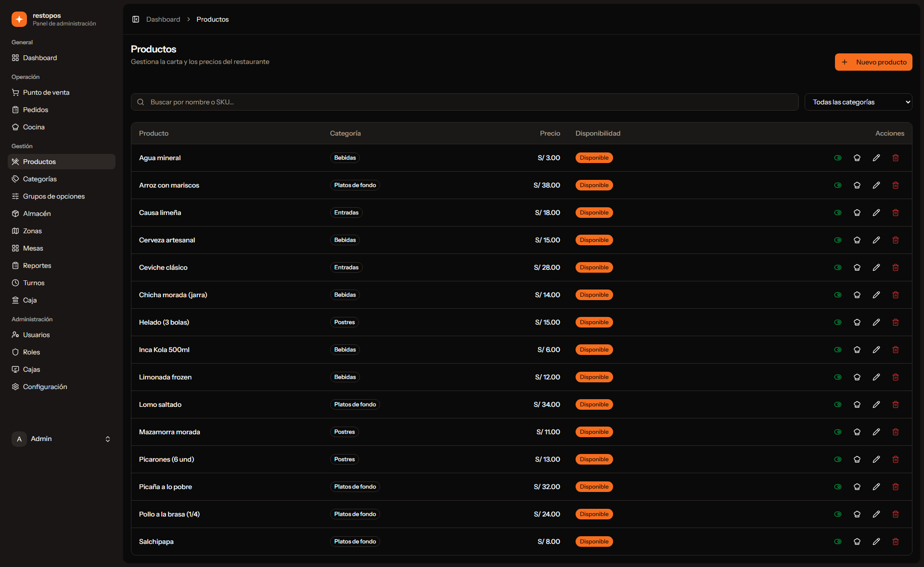
Task: Click Platos de fondo tag on Salchipapa row
Action: [x=355, y=542]
